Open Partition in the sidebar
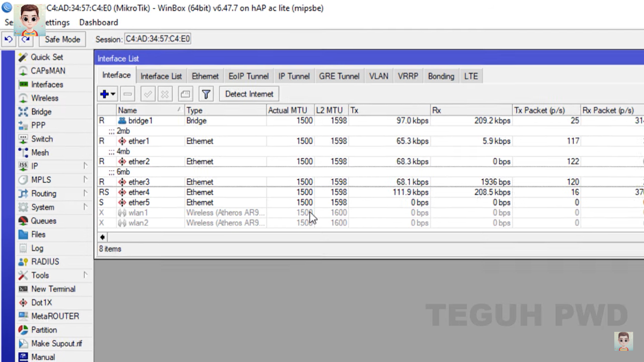644x362 pixels. tap(44, 330)
